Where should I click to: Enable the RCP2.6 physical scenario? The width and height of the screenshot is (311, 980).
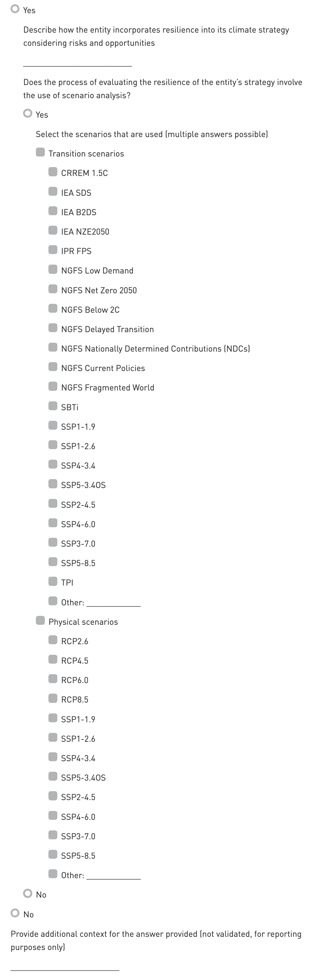[x=53, y=640]
